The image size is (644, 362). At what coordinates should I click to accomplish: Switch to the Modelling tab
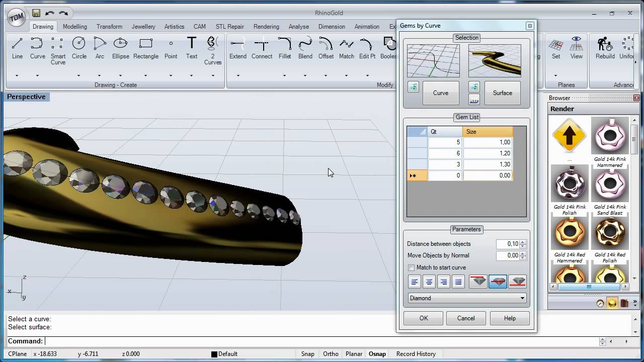(75, 27)
